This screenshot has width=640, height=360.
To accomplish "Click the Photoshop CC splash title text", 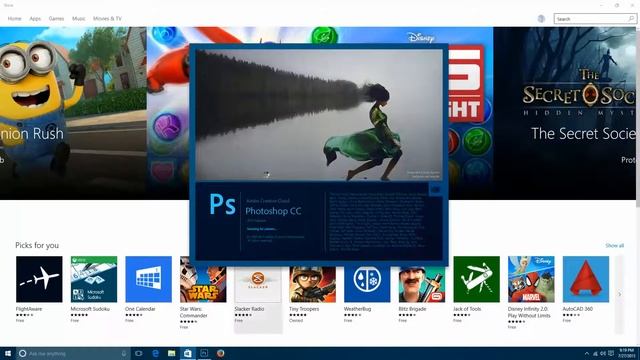I will pyautogui.click(x=273, y=211).
